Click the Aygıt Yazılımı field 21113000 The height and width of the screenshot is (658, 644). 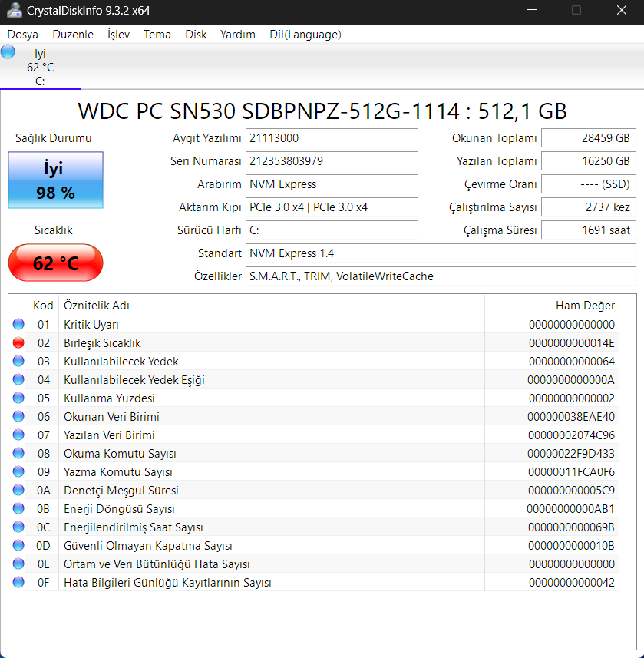point(332,138)
